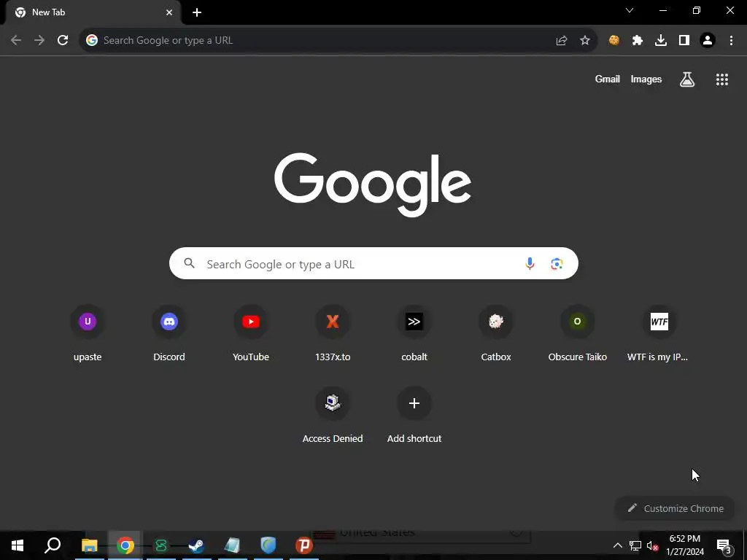
Task: Start voice search with the microphone
Action: pos(530,263)
